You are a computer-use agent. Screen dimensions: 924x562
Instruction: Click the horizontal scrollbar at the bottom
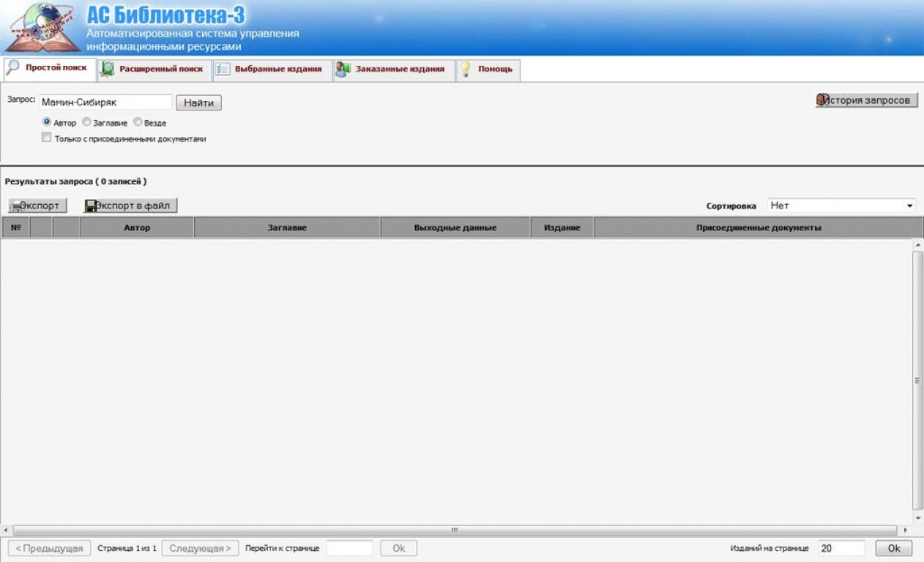pyautogui.click(x=454, y=530)
